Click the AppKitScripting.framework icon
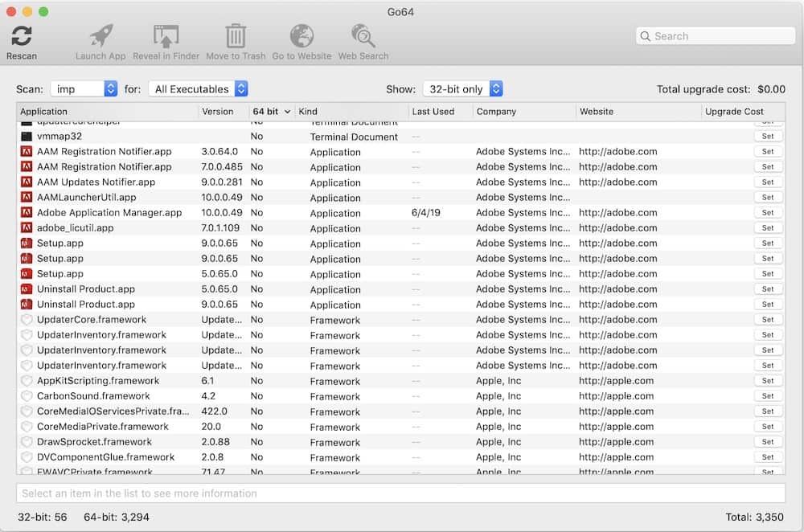This screenshot has height=532, width=804. coord(27,381)
